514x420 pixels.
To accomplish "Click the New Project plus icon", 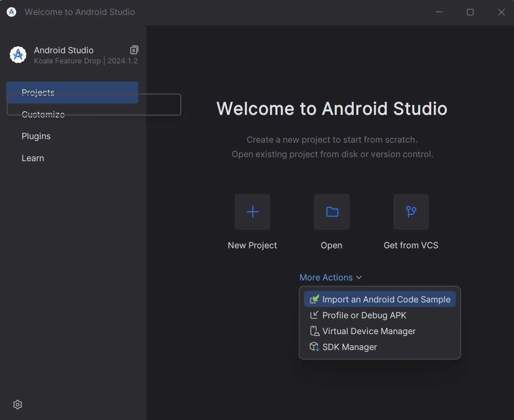I will point(252,212).
